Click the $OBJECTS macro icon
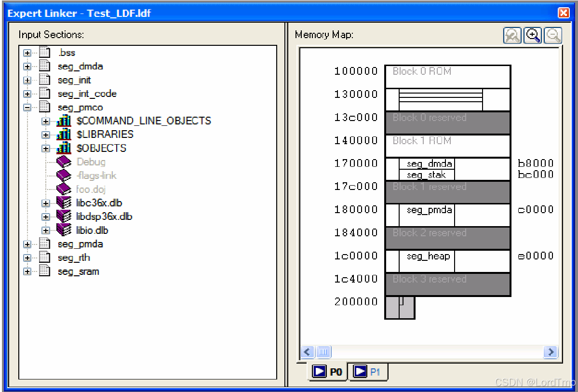Viewport: 578px width, 392px height. [64, 148]
